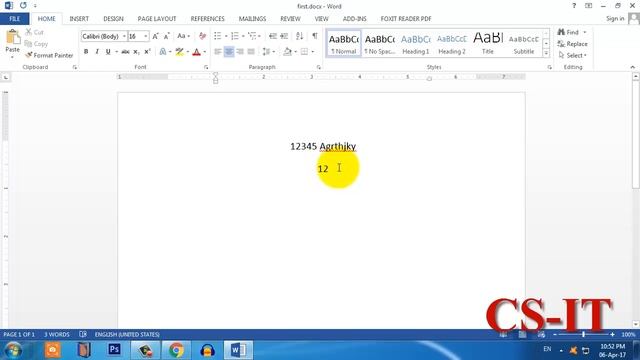The width and height of the screenshot is (640, 360).
Task: Click the zoom out minus button
Action: pos(555,334)
